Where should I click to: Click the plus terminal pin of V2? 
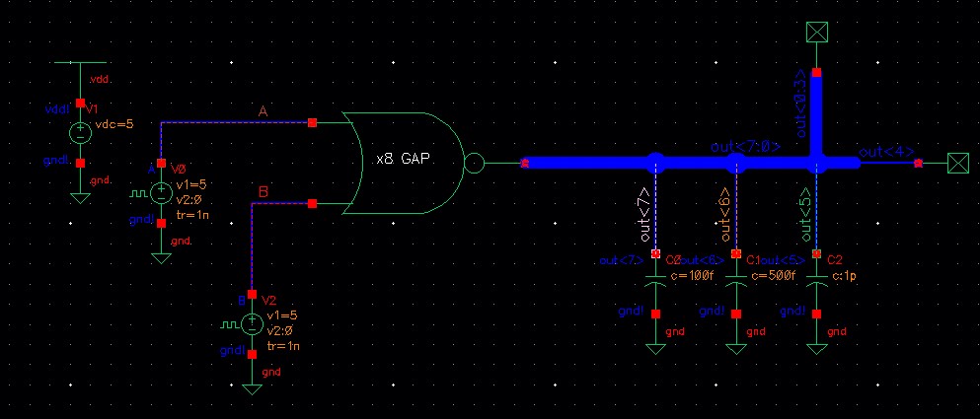(252, 294)
